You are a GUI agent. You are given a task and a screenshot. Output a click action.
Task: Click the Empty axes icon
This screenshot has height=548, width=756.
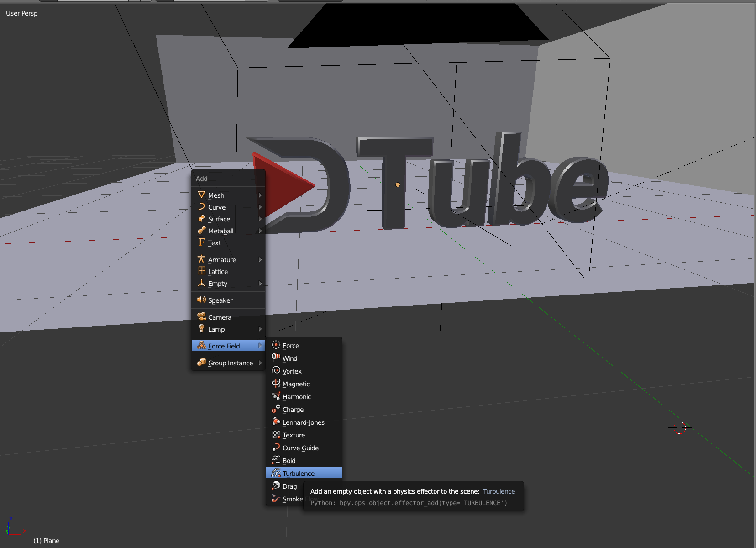[x=201, y=283]
